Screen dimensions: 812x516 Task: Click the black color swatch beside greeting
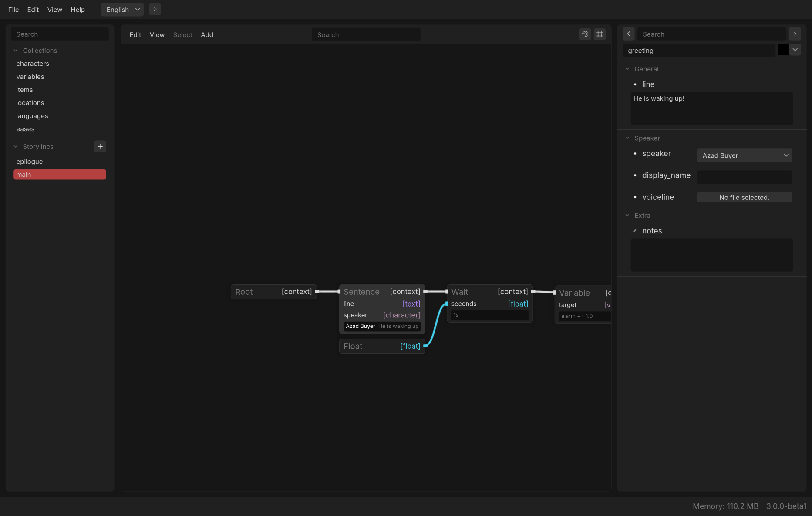pyautogui.click(x=783, y=50)
